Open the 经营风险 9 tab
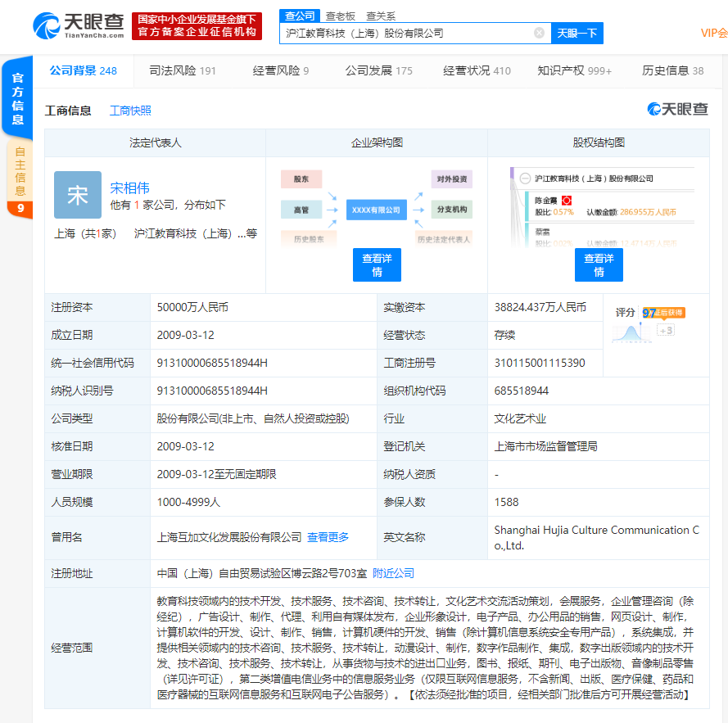The height and width of the screenshot is (723, 728). (x=280, y=70)
